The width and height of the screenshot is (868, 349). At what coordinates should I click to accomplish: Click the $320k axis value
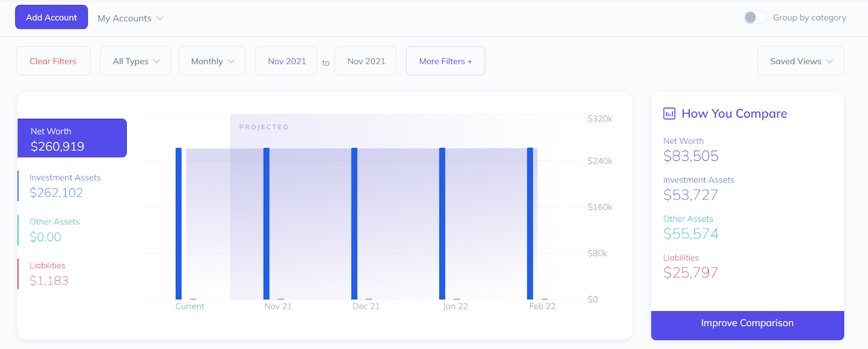click(600, 119)
